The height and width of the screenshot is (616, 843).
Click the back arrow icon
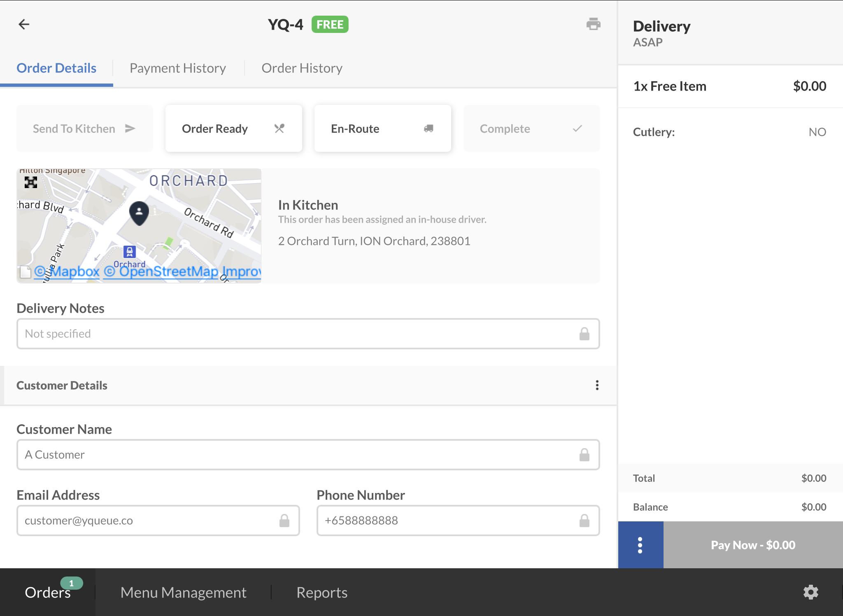(24, 24)
